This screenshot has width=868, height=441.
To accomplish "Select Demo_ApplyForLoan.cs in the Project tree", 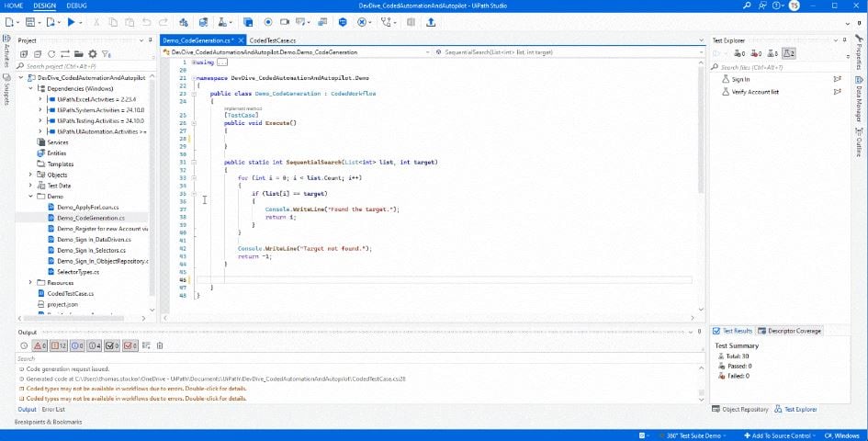I will pyautogui.click(x=87, y=208).
